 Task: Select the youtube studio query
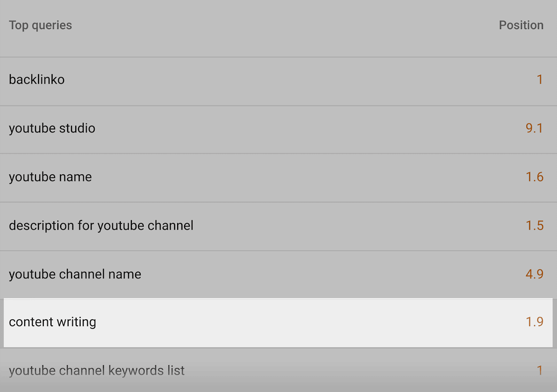pyautogui.click(x=52, y=128)
